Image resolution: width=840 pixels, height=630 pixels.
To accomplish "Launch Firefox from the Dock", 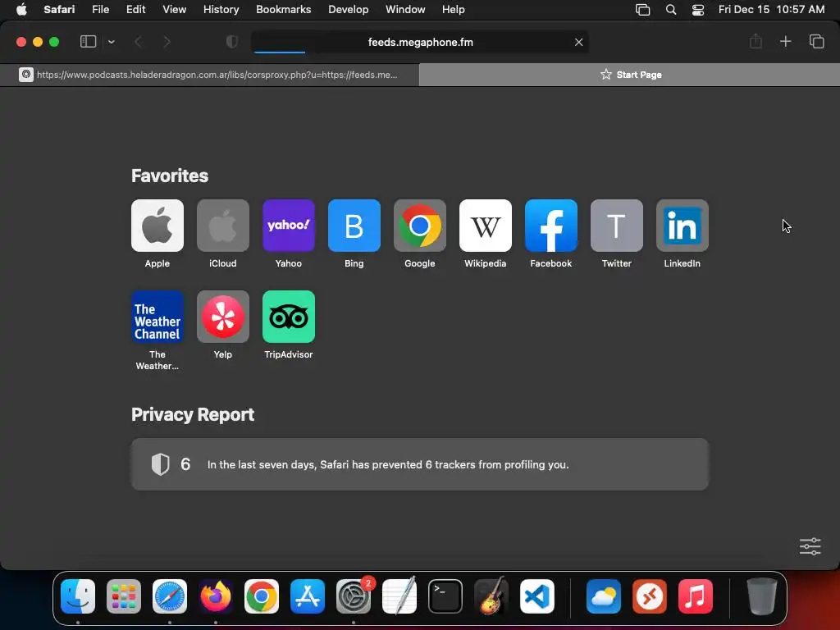I will pyautogui.click(x=216, y=596).
